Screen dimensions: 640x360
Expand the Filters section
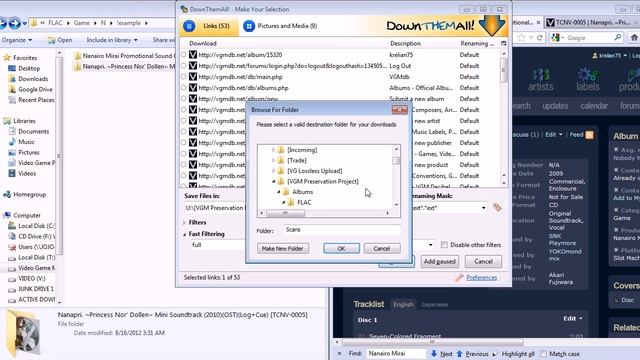coord(184,223)
